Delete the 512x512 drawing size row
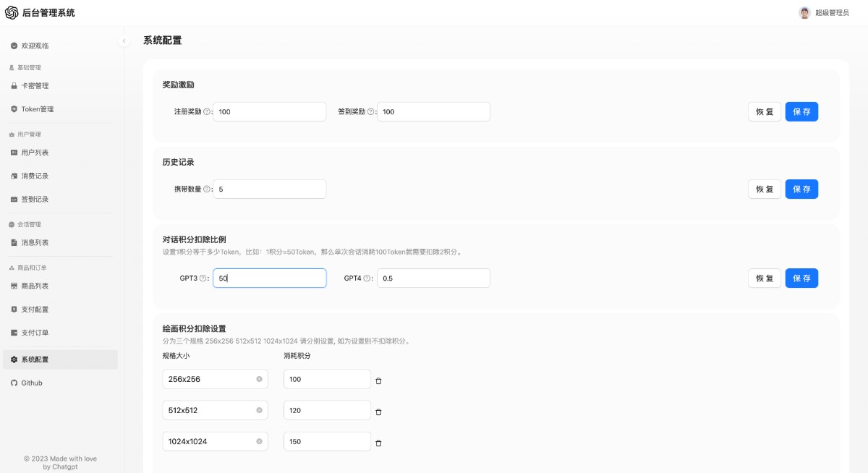The image size is (868, 473). 378,412
